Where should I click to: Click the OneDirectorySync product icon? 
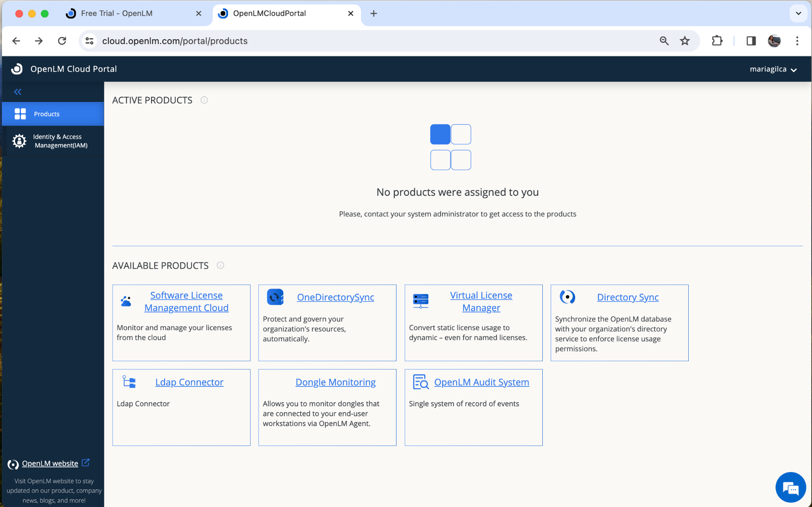pyautogui.click(x=275, y=297)
